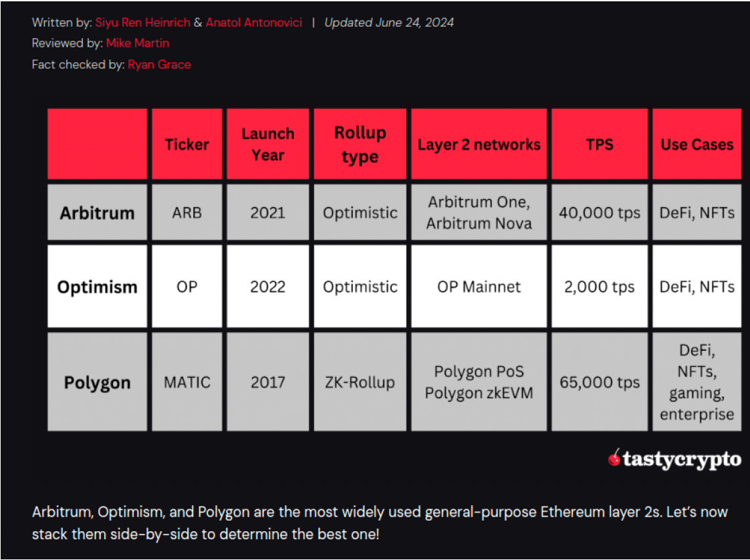
Task: Click the 'OP' ticker cell
Action: coord(187,287)
